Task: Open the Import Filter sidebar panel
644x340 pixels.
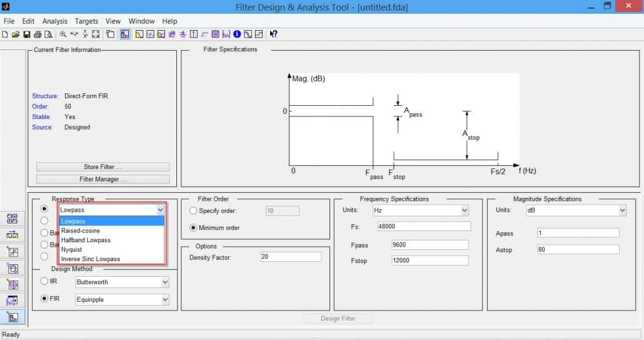Action: pos(13,301)
